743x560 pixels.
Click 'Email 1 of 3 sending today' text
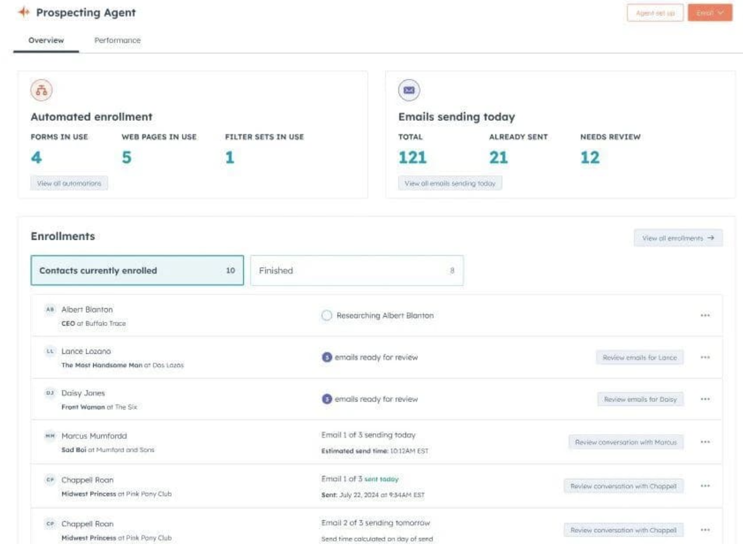(x=368, y=435)
